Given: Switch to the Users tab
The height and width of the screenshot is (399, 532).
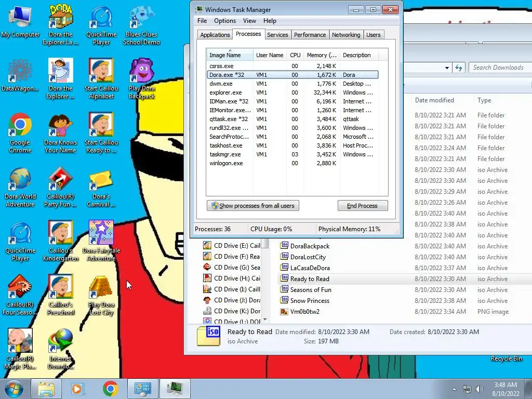Looking at the screenshot, I should pyautogui.click(x=373, y=35).
